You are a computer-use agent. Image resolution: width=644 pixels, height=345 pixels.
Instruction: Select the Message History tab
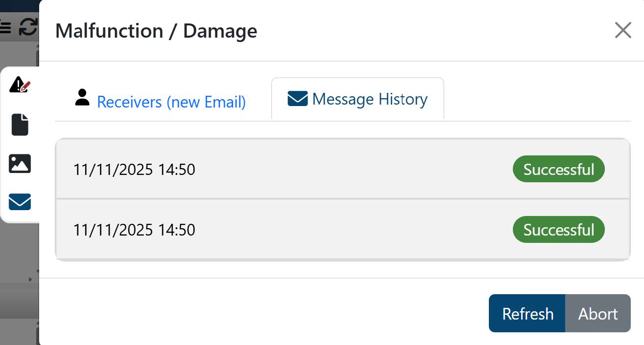tap(369, 99)
